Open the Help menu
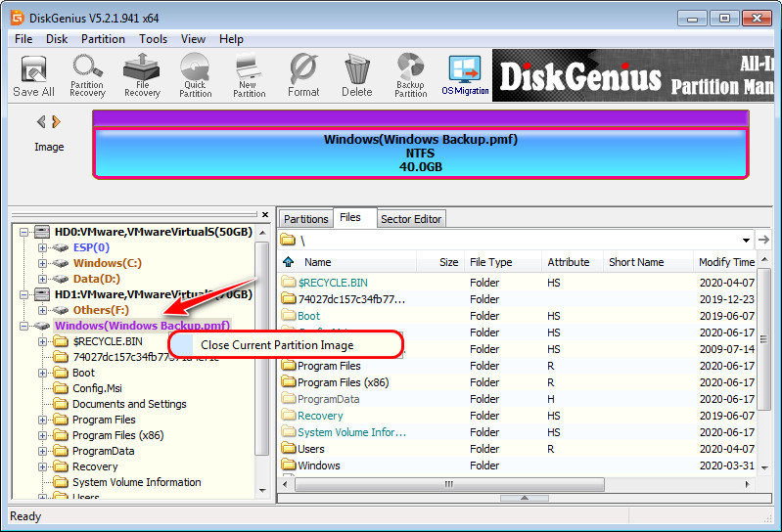 click(231, 39)
